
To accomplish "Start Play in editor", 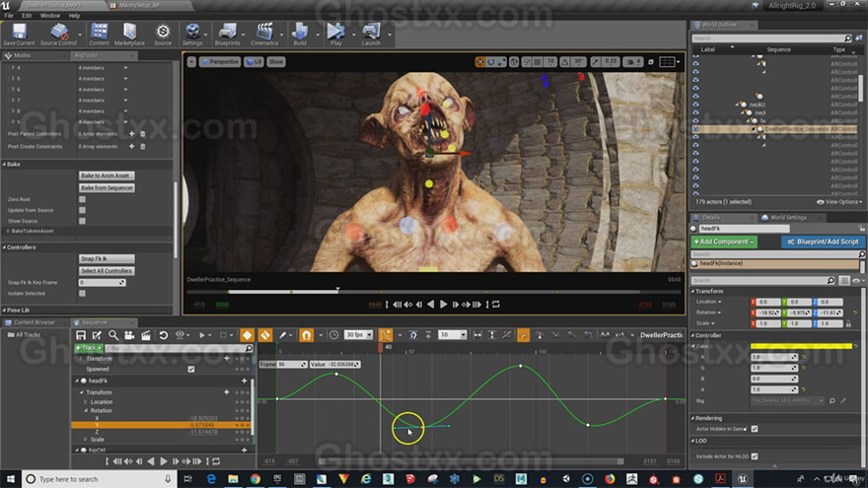I will click(x=335, y=35).
